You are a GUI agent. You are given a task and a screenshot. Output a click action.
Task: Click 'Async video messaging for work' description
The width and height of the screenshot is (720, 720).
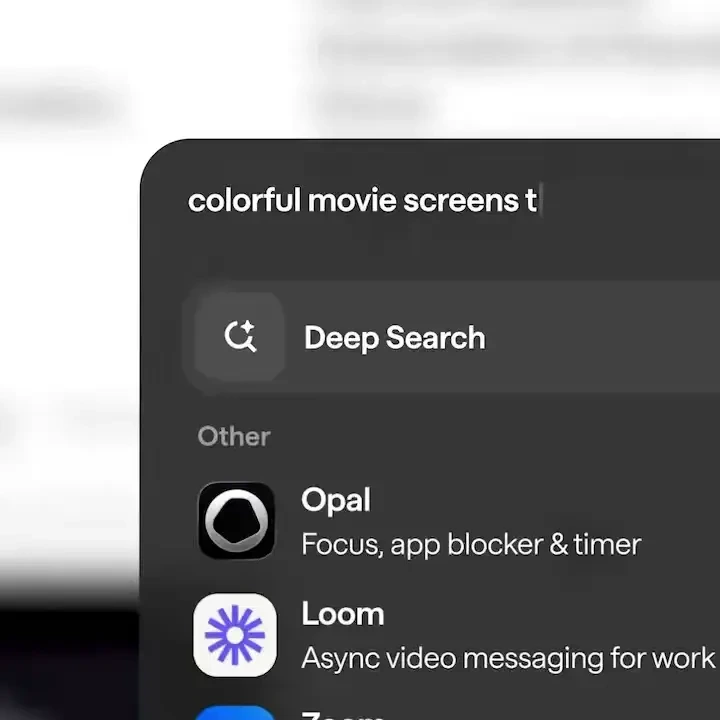(508, 658)
